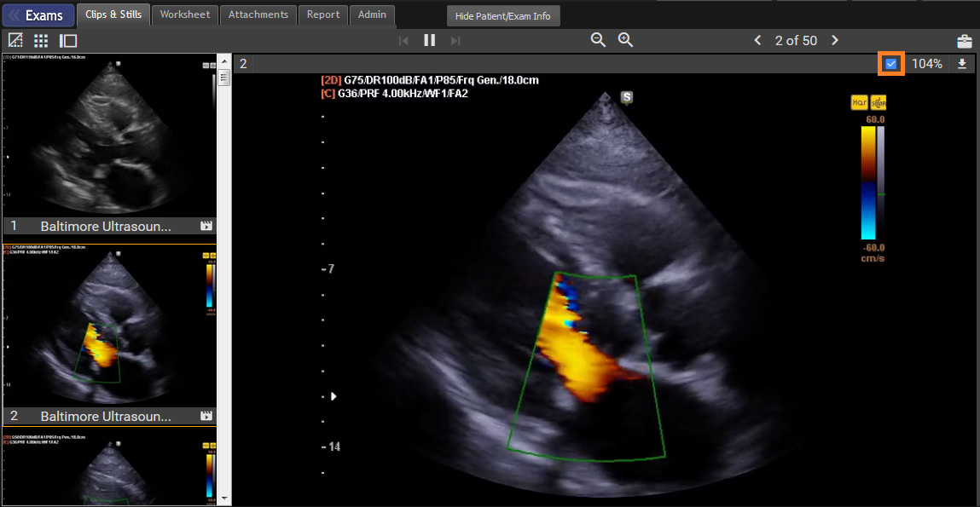Click the clip icon on thumbnail 2
The height and width of the screenshot is (507, 980).
(x=206, y=416)
